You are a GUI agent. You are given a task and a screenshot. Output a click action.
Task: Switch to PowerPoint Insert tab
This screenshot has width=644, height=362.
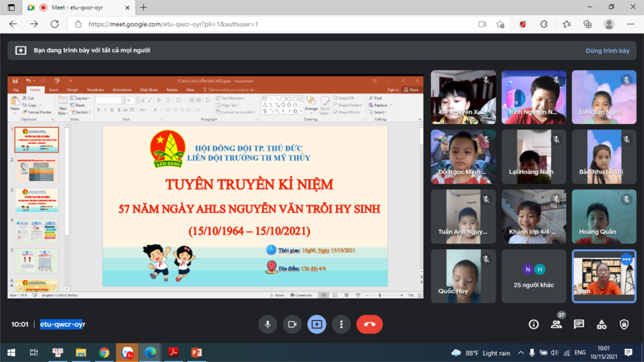coord(54,90)
